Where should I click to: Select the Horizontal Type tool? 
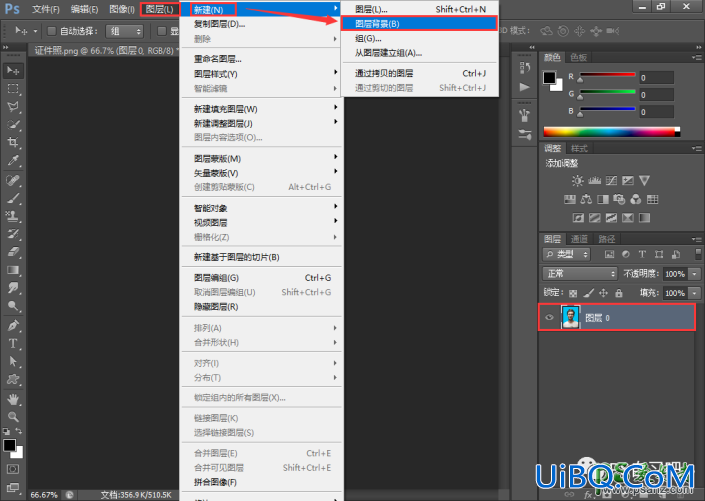coord(13,344)
